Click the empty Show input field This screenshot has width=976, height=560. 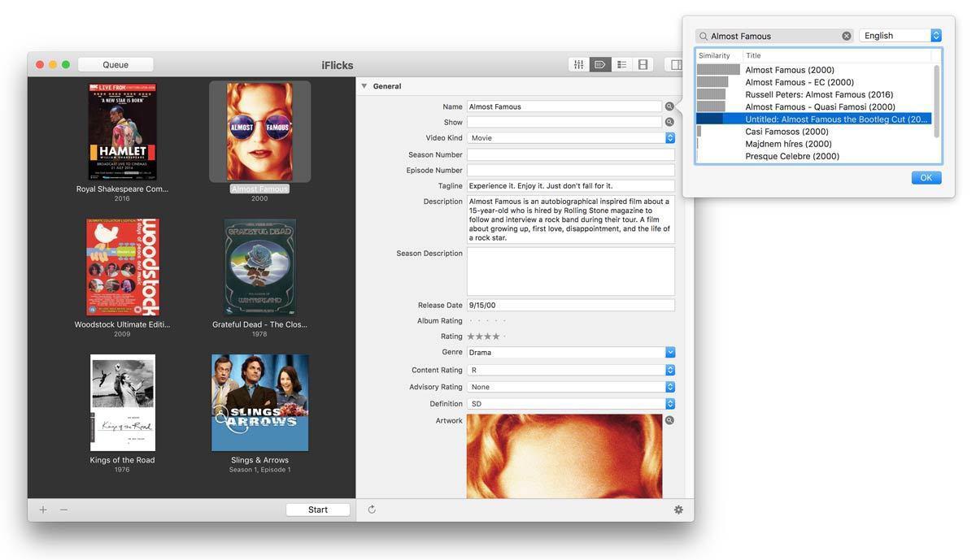564,122
